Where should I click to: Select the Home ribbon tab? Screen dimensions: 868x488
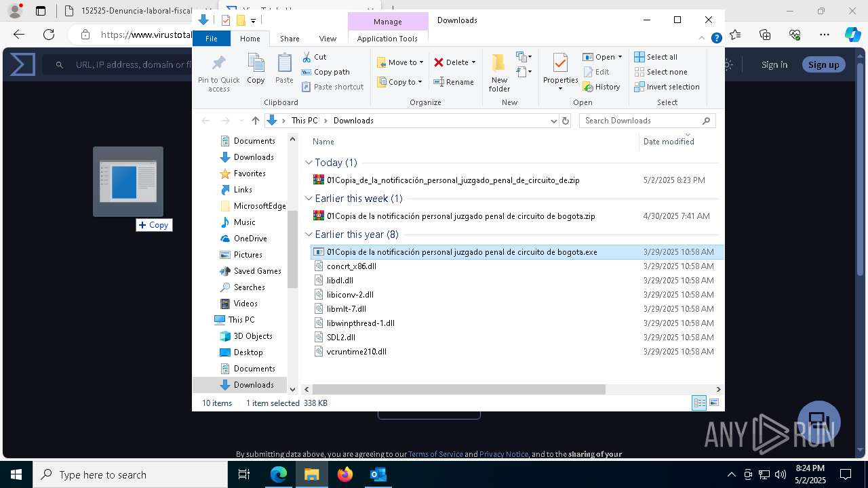[250, 39]
